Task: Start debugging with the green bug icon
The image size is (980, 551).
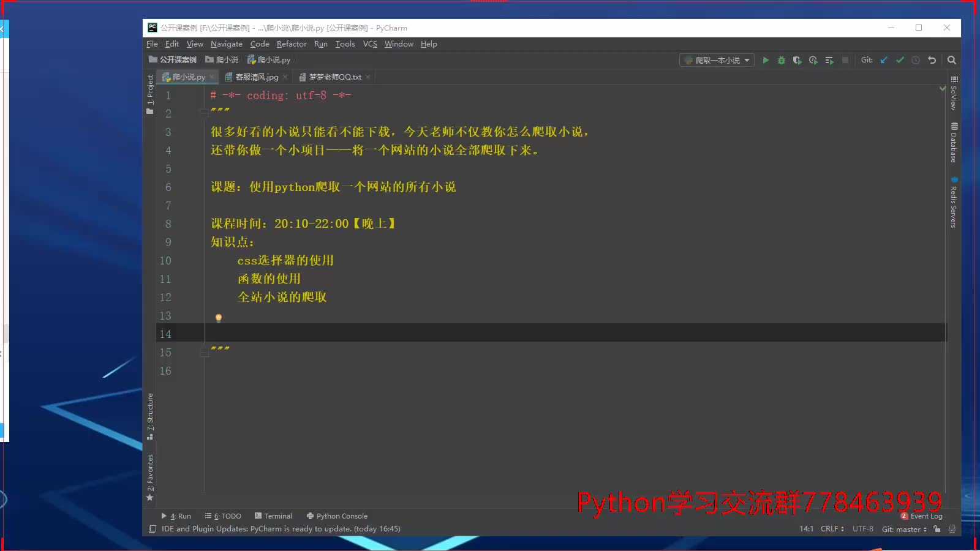Action: click(782, 60)
